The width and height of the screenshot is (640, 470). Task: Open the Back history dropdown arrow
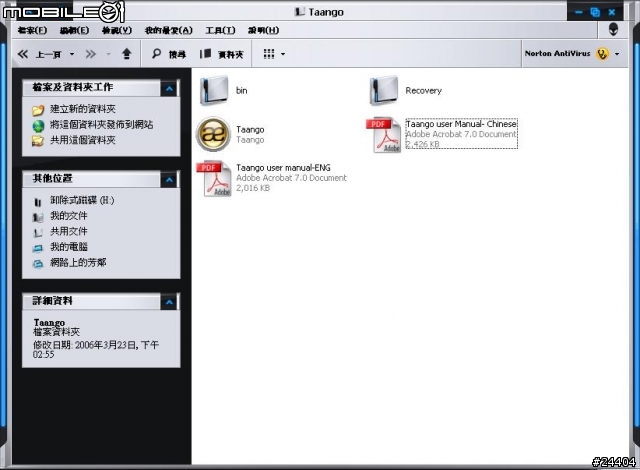click(72, 54)
